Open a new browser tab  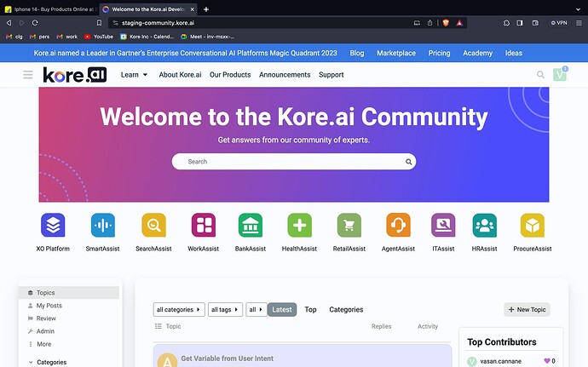click(206, 9)
